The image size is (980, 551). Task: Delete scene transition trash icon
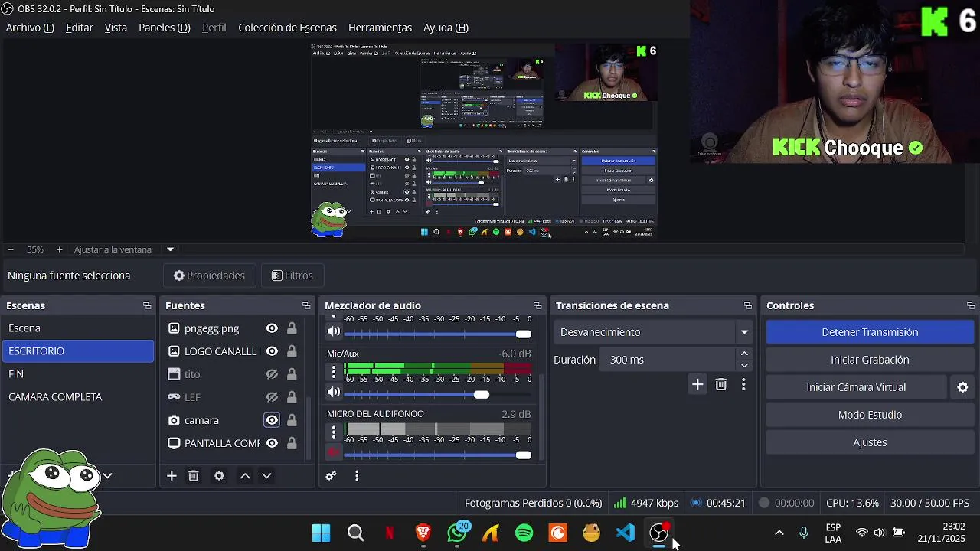720,384
